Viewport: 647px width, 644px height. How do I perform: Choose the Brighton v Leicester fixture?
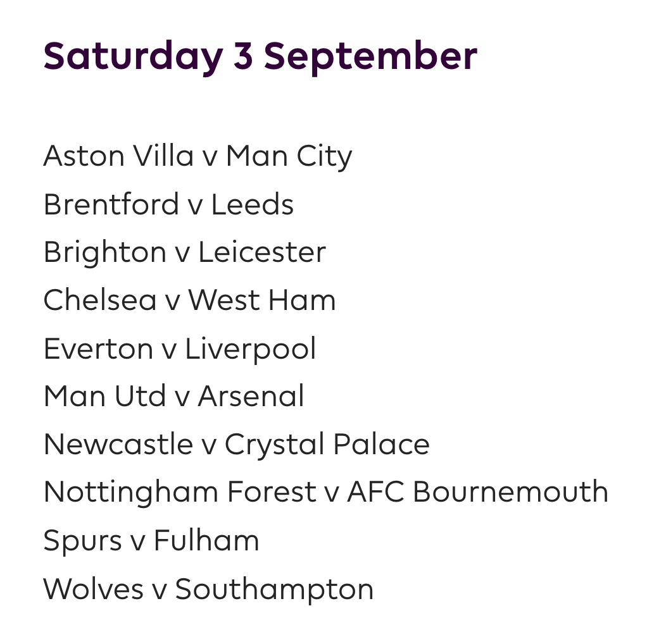tap(184, 252)
